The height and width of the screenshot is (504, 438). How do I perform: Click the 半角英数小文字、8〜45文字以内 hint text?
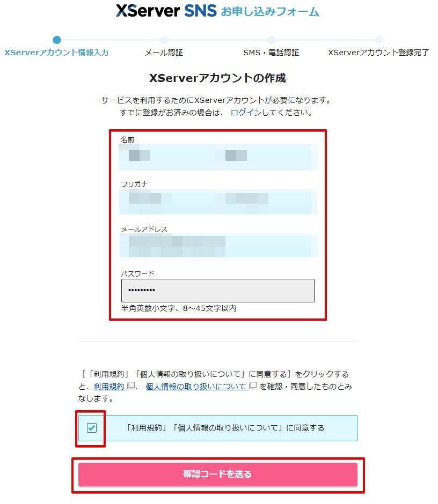(x=179, y=308)
